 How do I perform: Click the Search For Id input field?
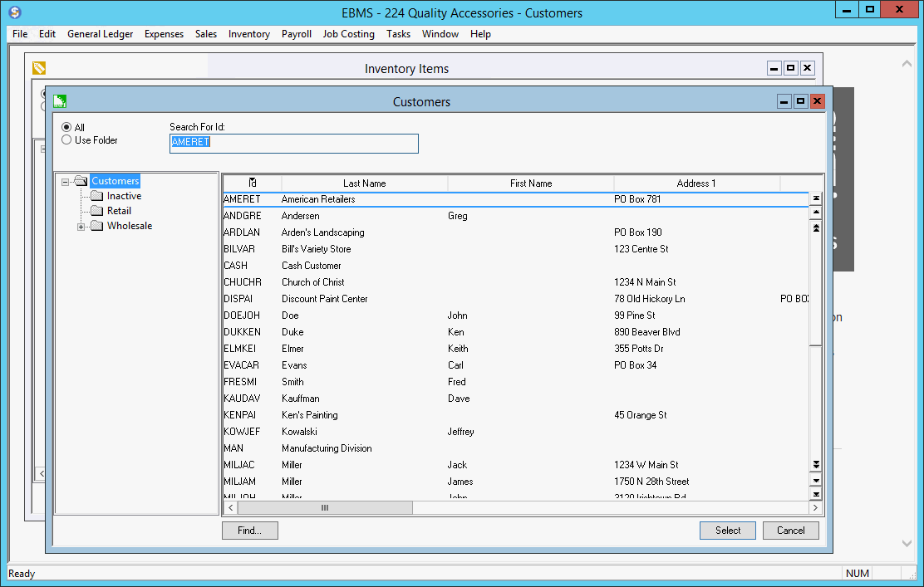click(293, 143)
